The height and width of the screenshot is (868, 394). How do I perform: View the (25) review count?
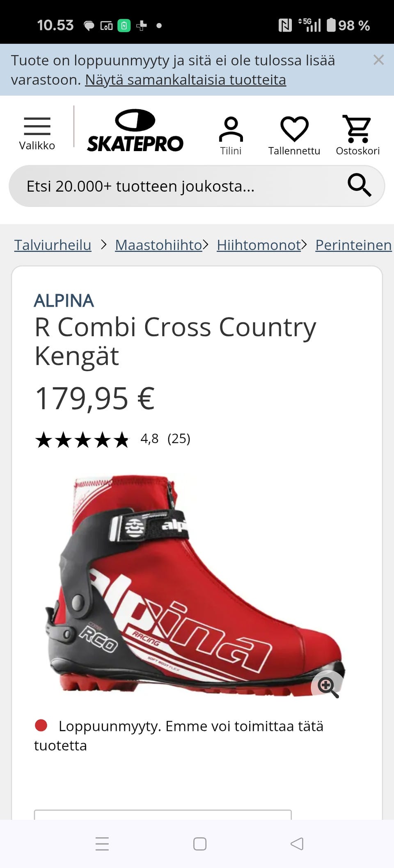coord(179,439)
